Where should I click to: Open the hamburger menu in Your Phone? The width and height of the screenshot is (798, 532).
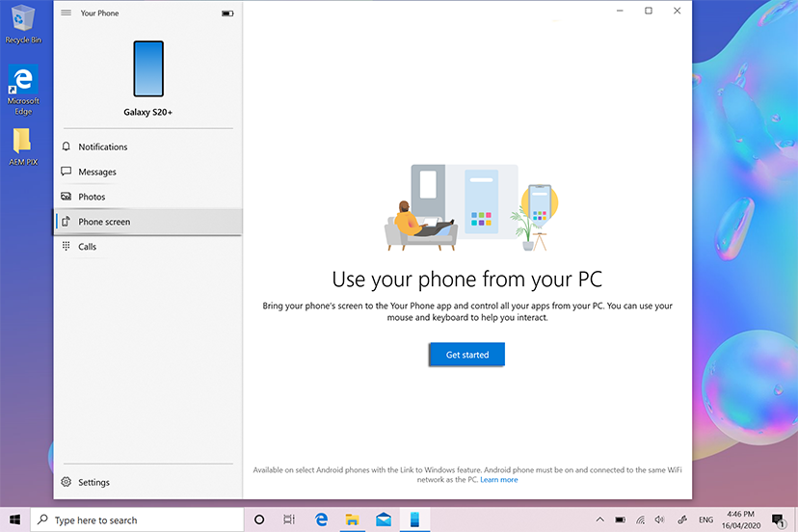click(66, 13)
